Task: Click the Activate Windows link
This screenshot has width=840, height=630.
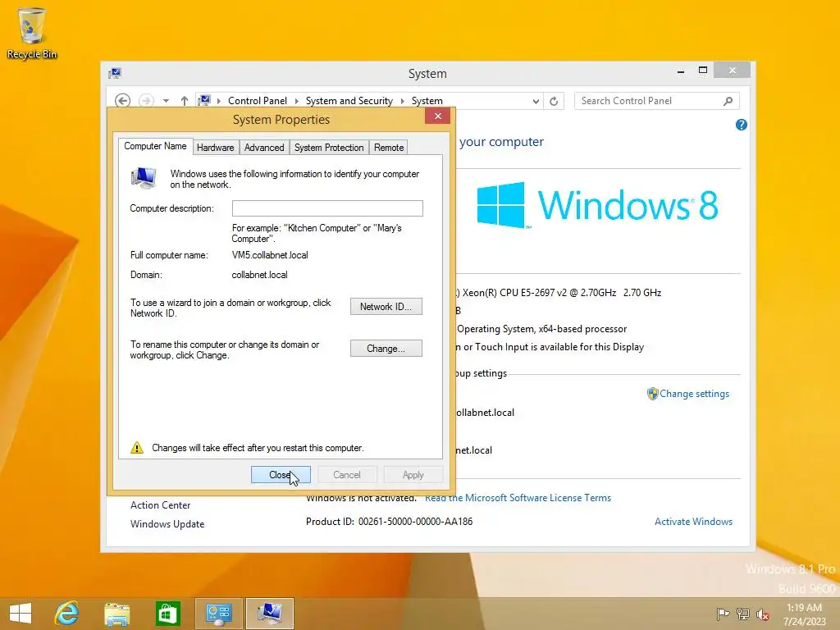Action: (693, 521)
